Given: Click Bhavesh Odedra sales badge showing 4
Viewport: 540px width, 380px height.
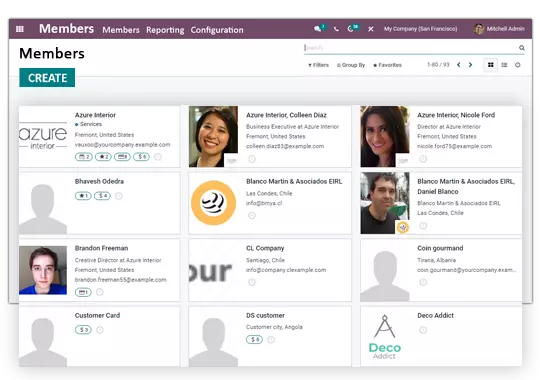Looking at the screenshot, I should [103, 196].
